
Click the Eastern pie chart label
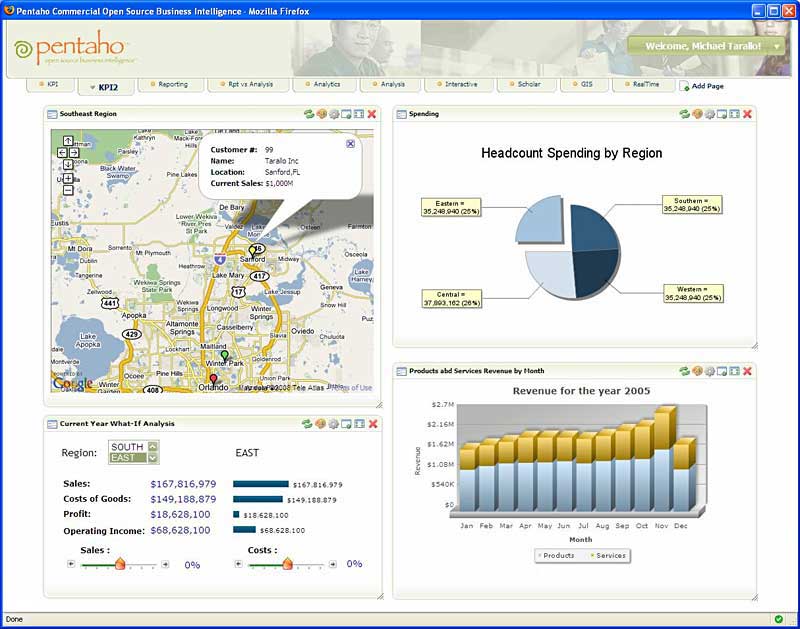451,207
